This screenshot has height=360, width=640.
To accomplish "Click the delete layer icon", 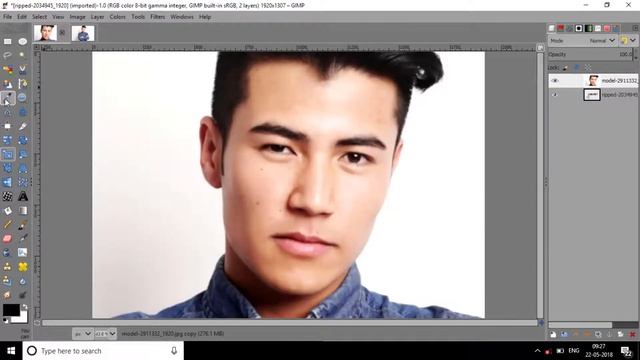I will 633,334.
